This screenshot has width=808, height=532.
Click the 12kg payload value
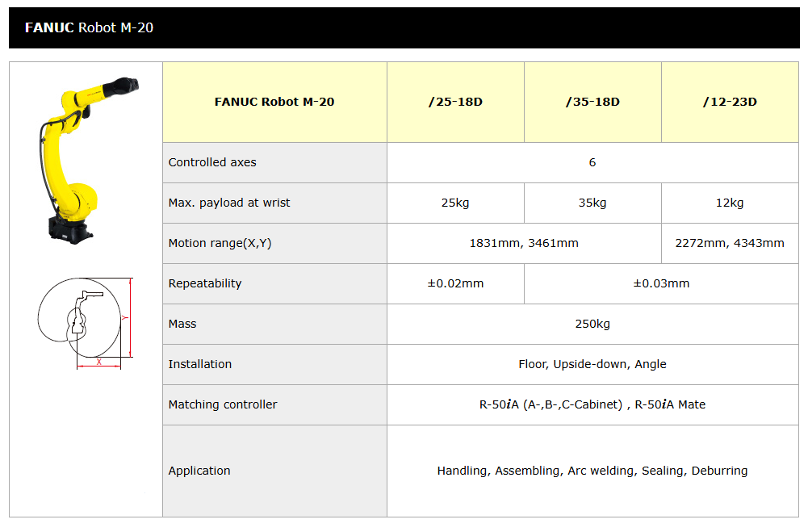(730, 203)
